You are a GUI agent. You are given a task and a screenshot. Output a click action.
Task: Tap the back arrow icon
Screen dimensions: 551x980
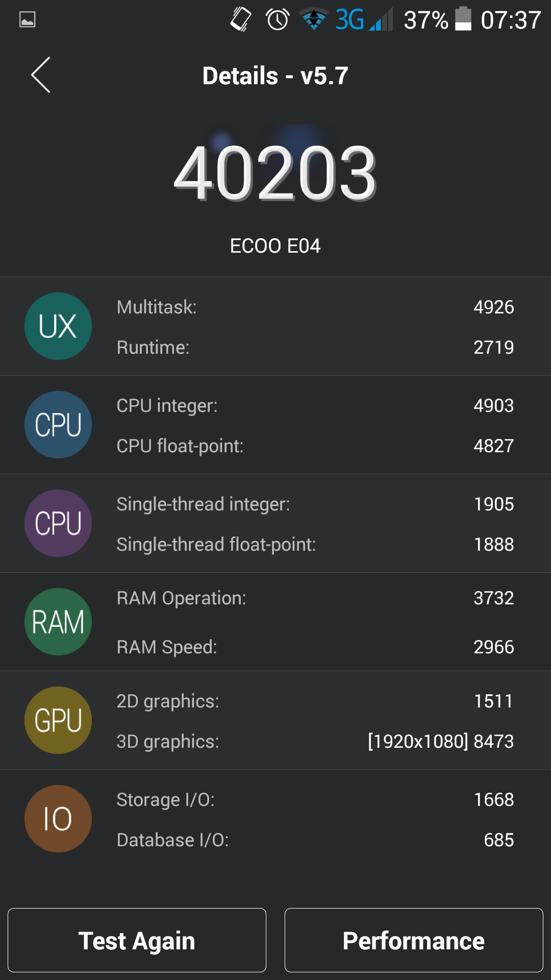[41, 75]
